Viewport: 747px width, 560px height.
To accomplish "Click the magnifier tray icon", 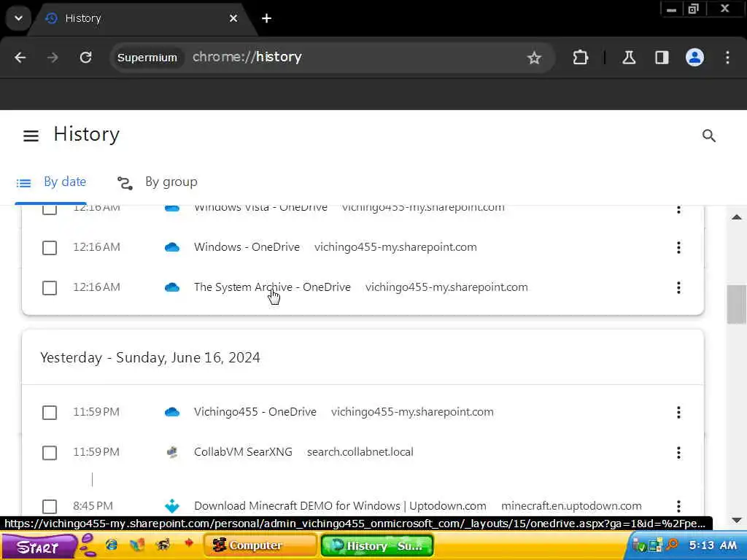I will click(672, 544).
